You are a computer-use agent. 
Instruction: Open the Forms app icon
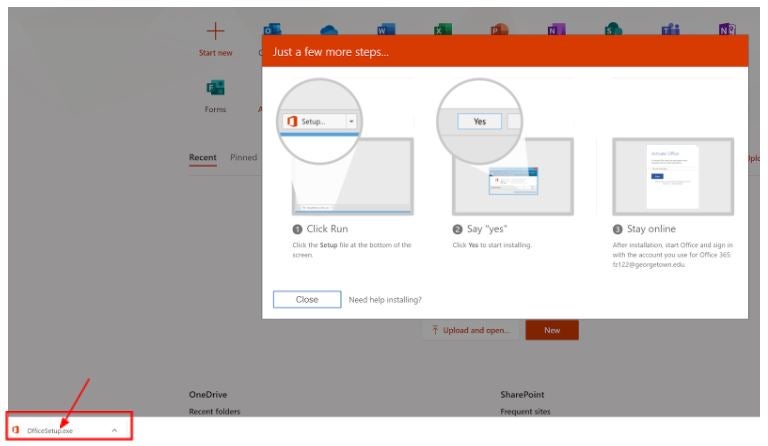click(x=215, y=88)
